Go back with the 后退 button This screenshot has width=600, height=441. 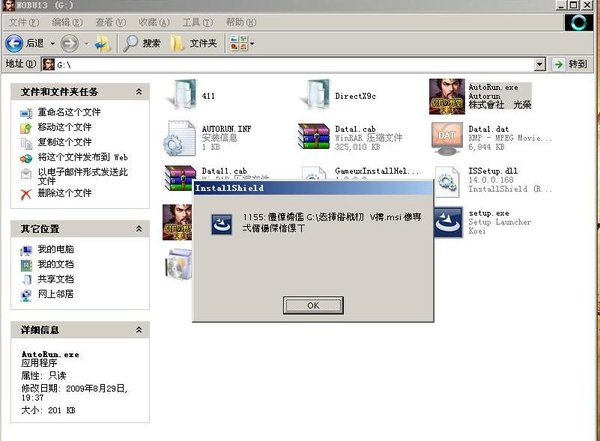pyautogui.click(x=24, y=43)
